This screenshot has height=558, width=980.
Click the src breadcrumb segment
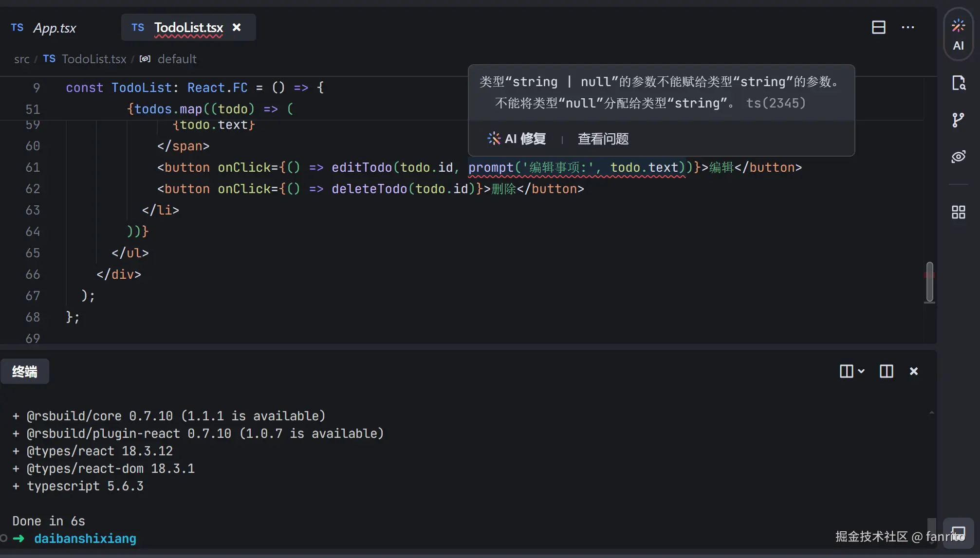21,59
